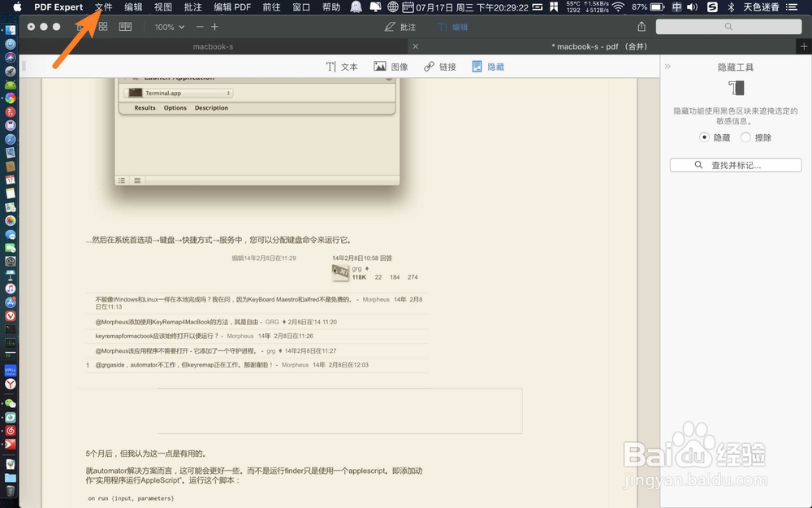Click the volume icon in menu bar
The width and height of the screenshot is (812, 508).
(692, 7)
